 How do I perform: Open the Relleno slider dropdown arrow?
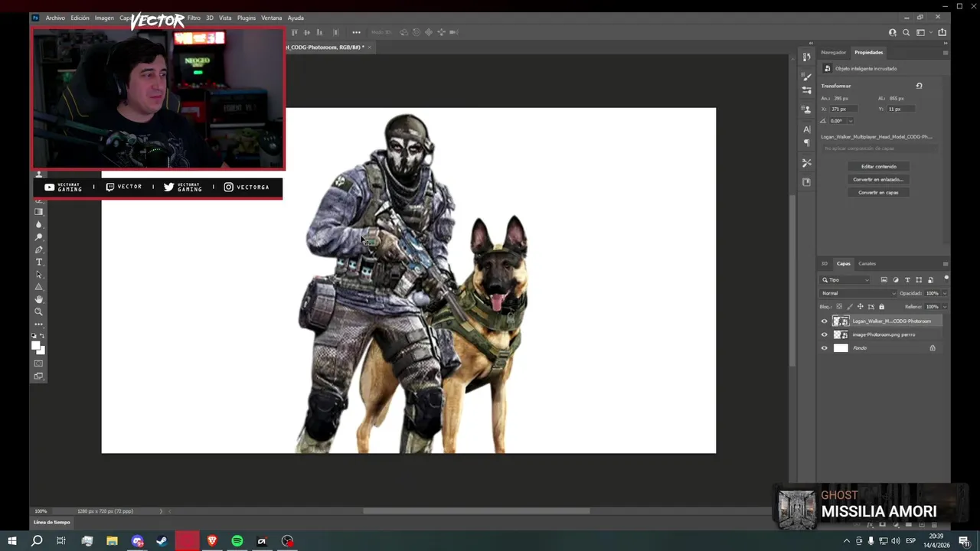[944, 307]
